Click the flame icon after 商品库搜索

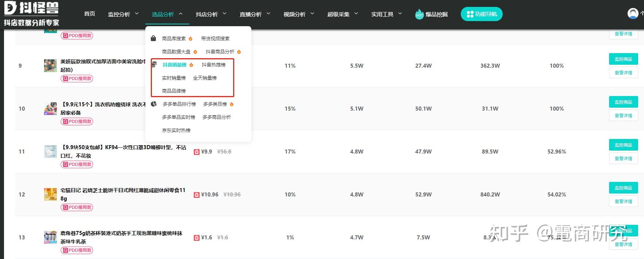click(191, 39)
